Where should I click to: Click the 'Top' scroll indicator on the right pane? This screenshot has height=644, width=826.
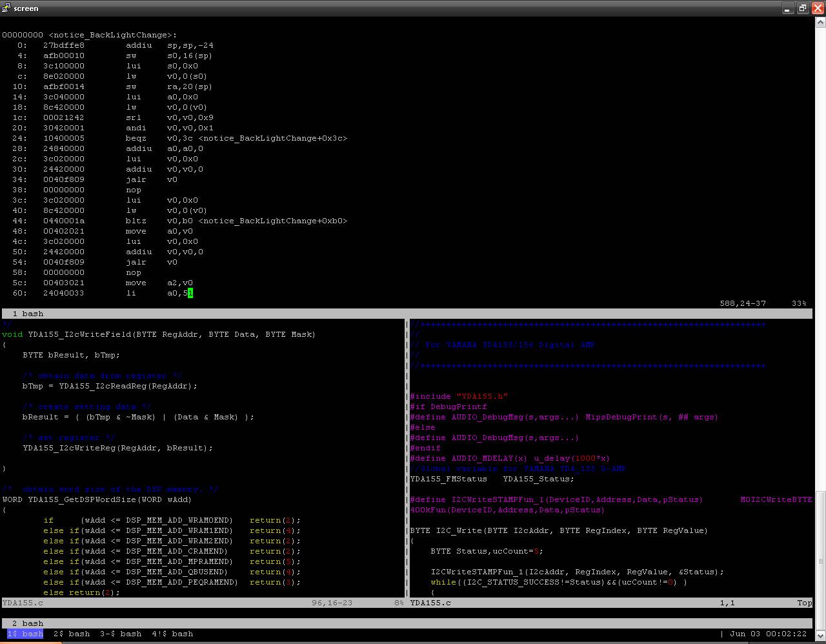(804, 603)
